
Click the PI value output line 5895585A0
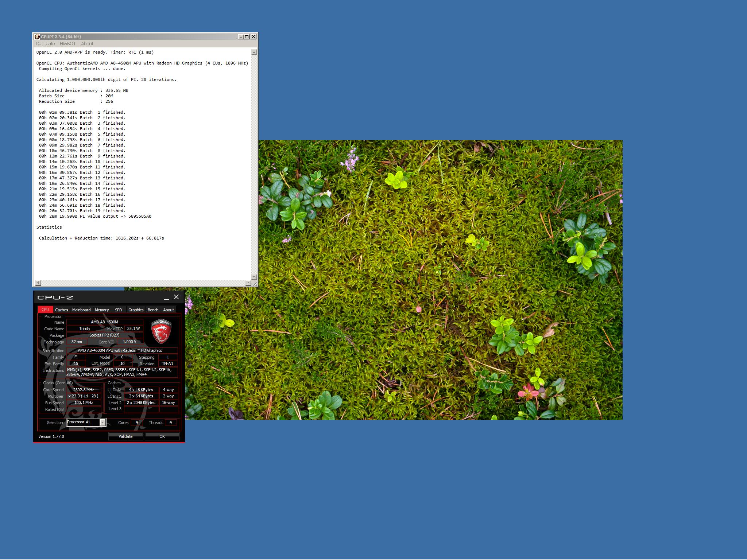click(95, 216)
